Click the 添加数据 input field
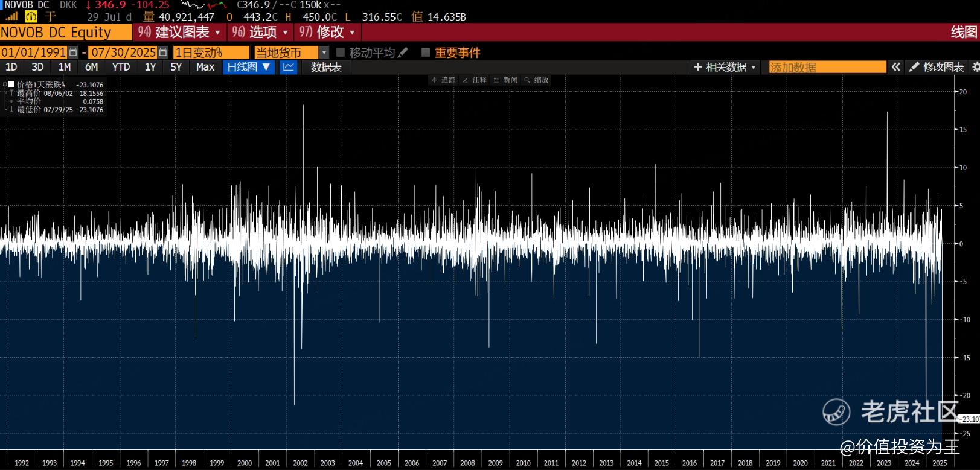This screenshot has height=470, width=980. [x=827, y=67]
